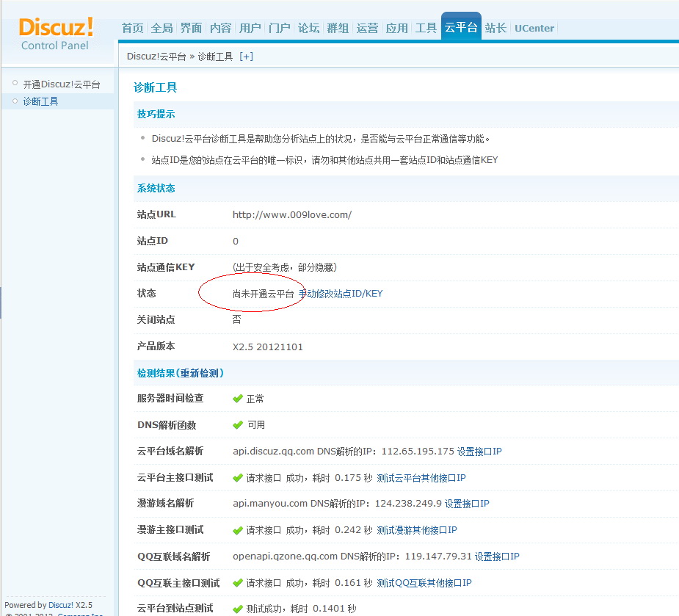679x616 pixels.
Task: Select the active 云平台 tab
Action: pyautogui.click(x=461, y=27)
